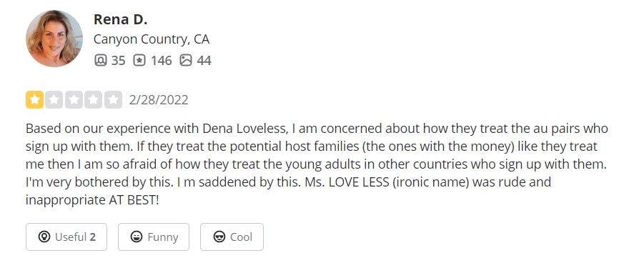Image resolution: width=644 pixels, height=258 pixels.
Task: Click the friends icon beside 35
Action: [101, 61]
